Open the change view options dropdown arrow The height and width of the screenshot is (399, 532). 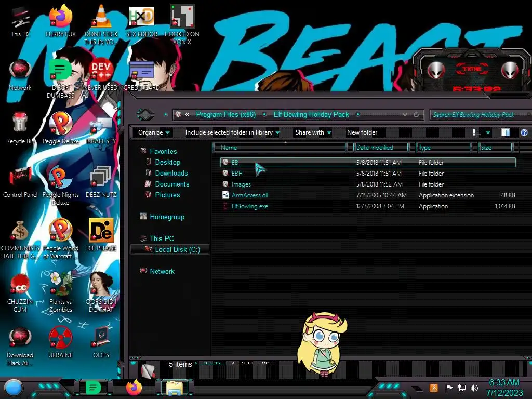click(488, 132)
